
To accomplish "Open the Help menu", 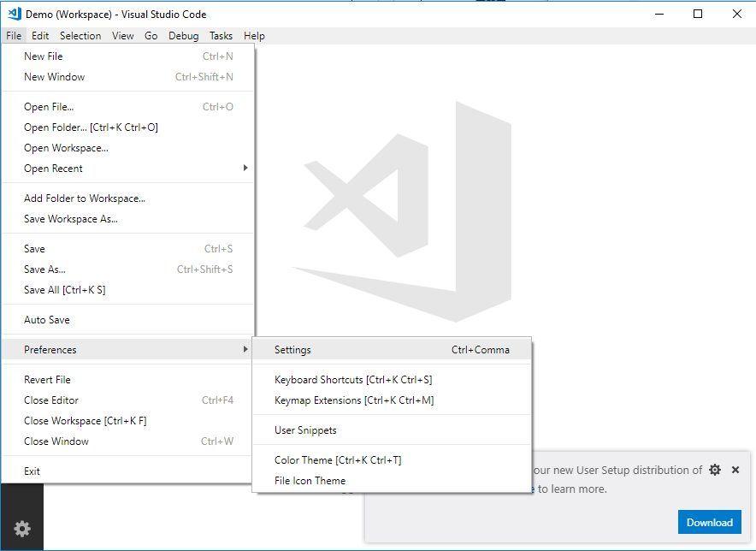I will (254, 36).
